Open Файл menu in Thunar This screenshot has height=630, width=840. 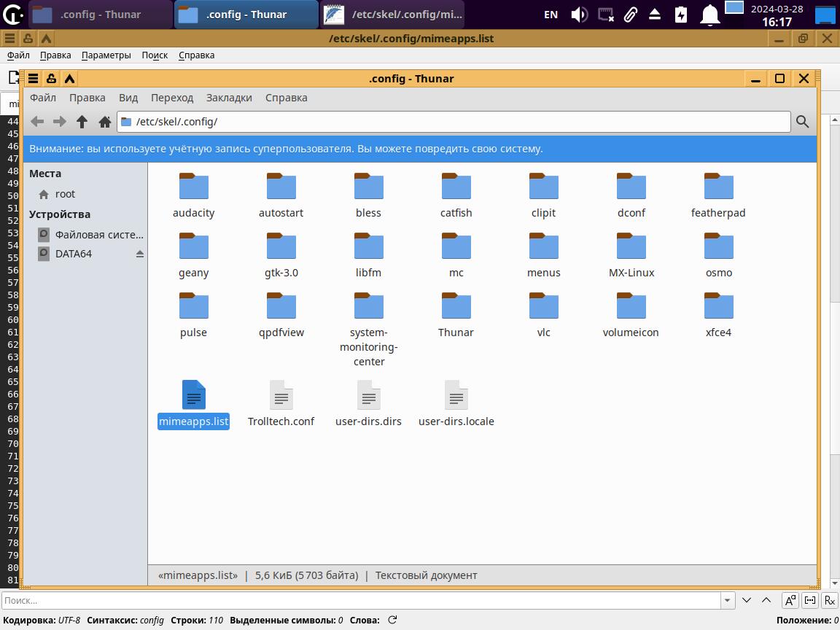click(43, 98)
